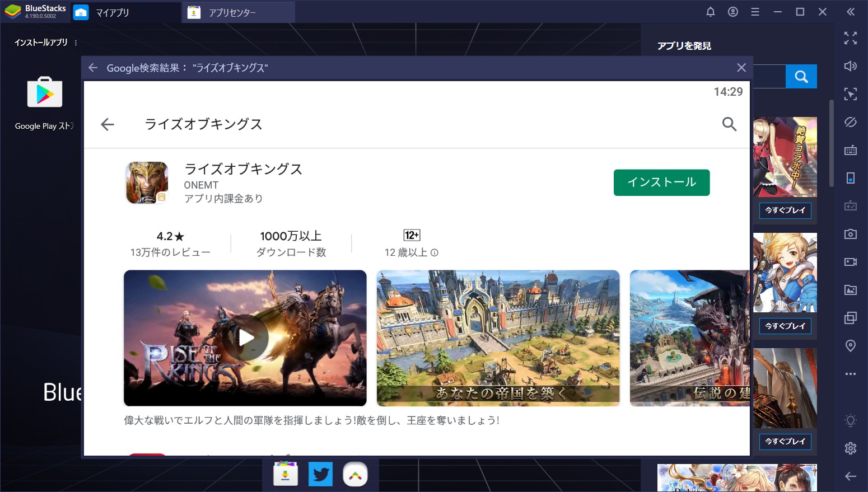The image size is (868, 492).
Task: Open the マイアプリ (My Apps) tab
Action: (125, 12)
